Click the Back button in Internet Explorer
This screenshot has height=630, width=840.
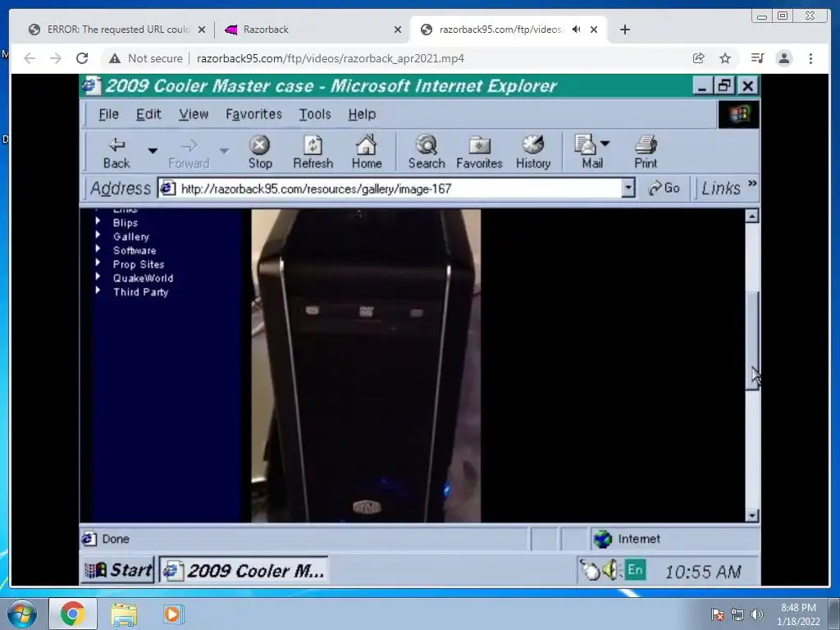116,153
